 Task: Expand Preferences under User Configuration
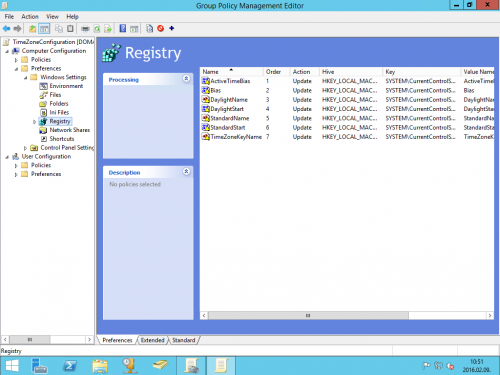tap(16, 174)
